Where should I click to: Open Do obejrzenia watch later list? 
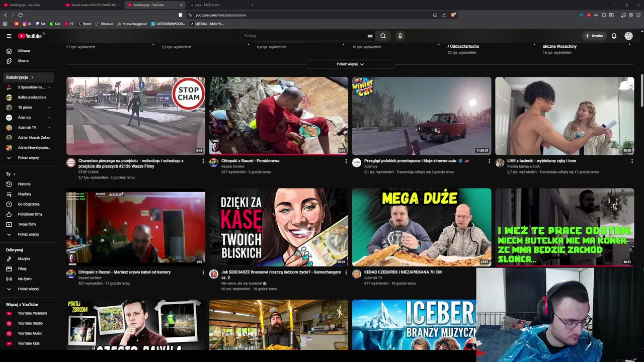tap(30, 204)
